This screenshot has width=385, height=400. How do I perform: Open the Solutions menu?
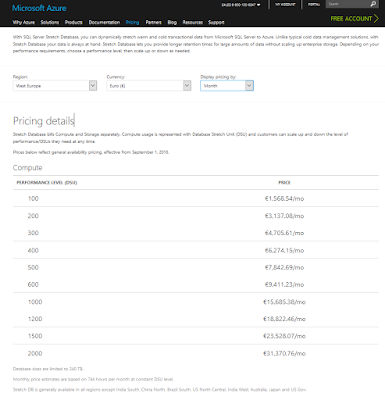pos(50,22)
